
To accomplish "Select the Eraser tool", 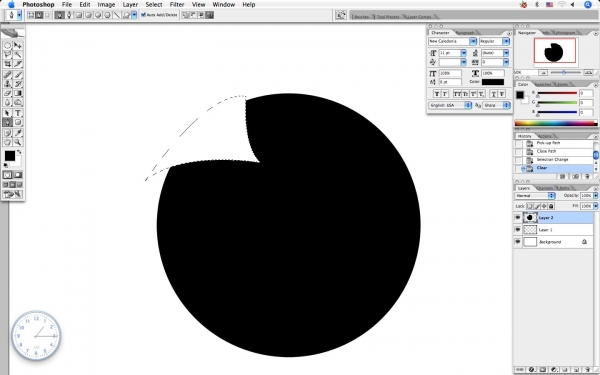I will 7,93.
